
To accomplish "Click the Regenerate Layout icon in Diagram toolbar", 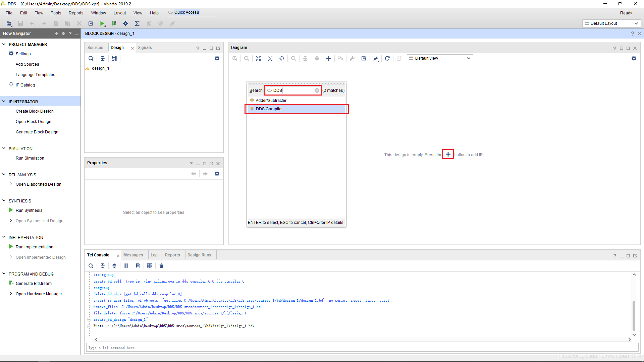I will [387, 58].
